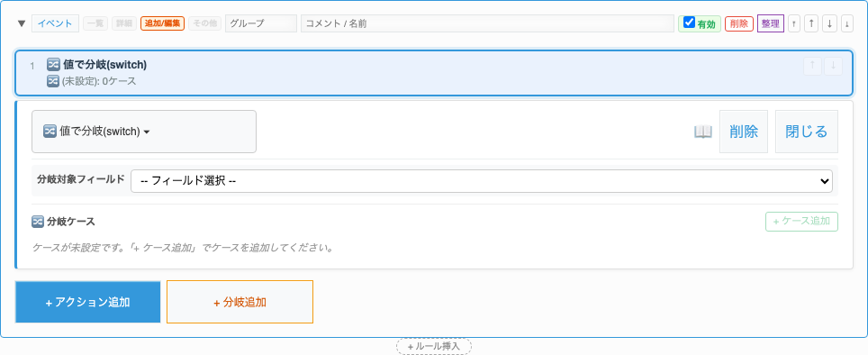Uncheck the 有効 checkbox
Viewport: 868px width, 355px height.
(x=689, y=23)
